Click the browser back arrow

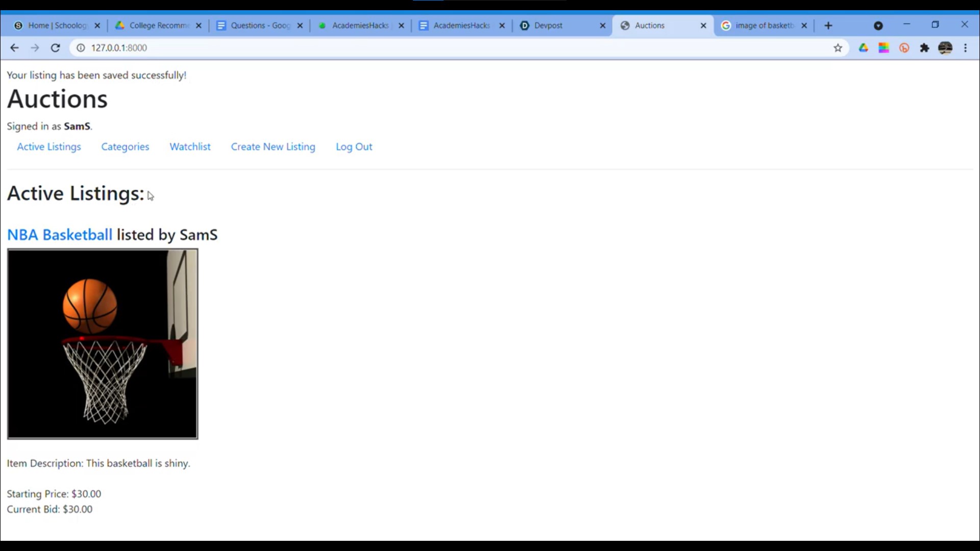(x=14, y=48)
